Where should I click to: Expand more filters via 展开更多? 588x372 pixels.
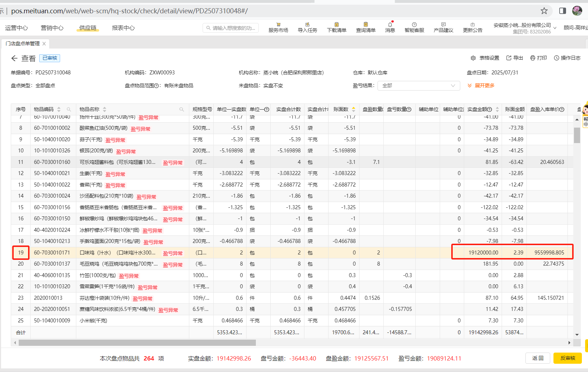481,86
